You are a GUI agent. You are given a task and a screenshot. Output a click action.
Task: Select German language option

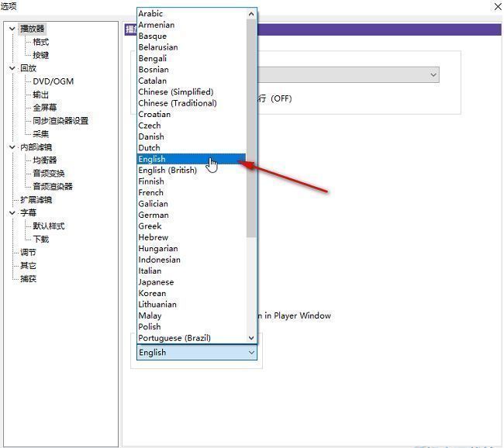(154, 215)
